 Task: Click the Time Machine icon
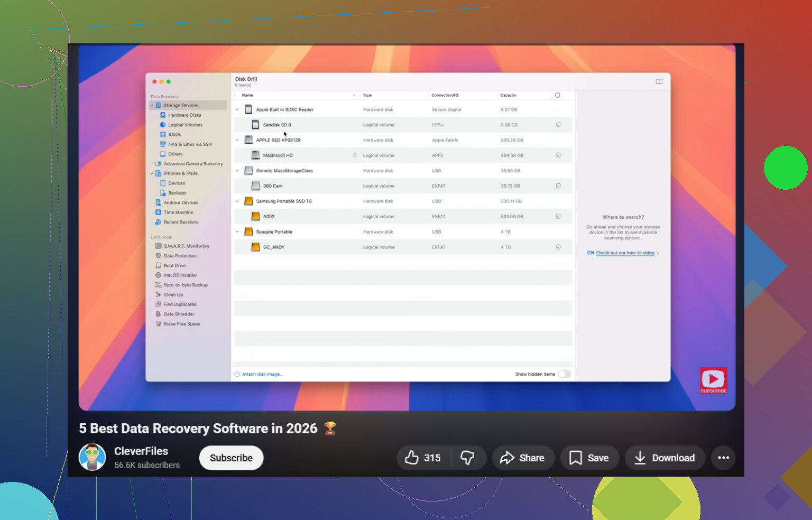point(158,212)
